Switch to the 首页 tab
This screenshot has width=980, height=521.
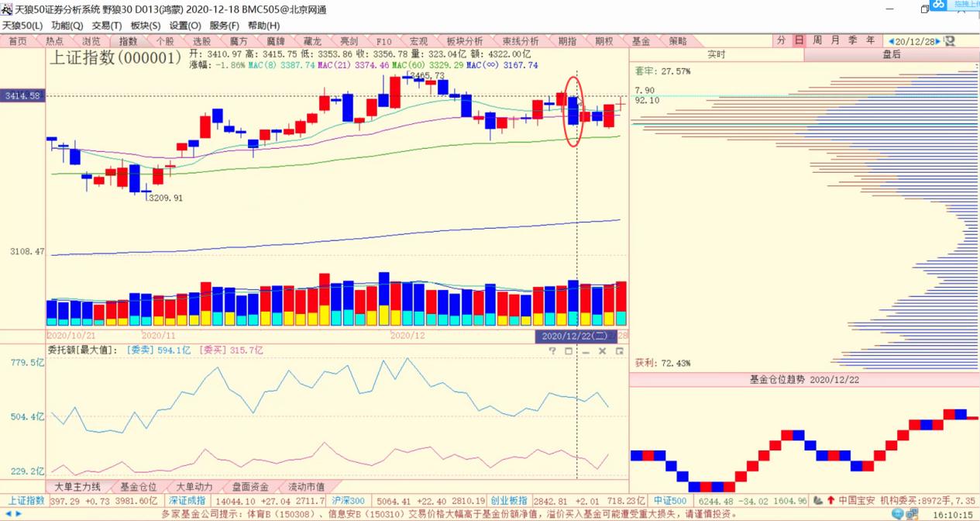(x=18, y=41)
